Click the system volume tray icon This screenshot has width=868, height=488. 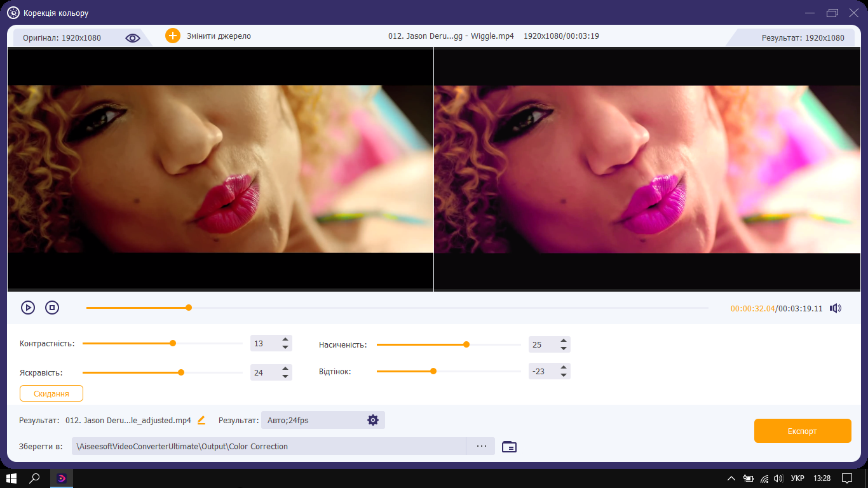click(778, 478)
